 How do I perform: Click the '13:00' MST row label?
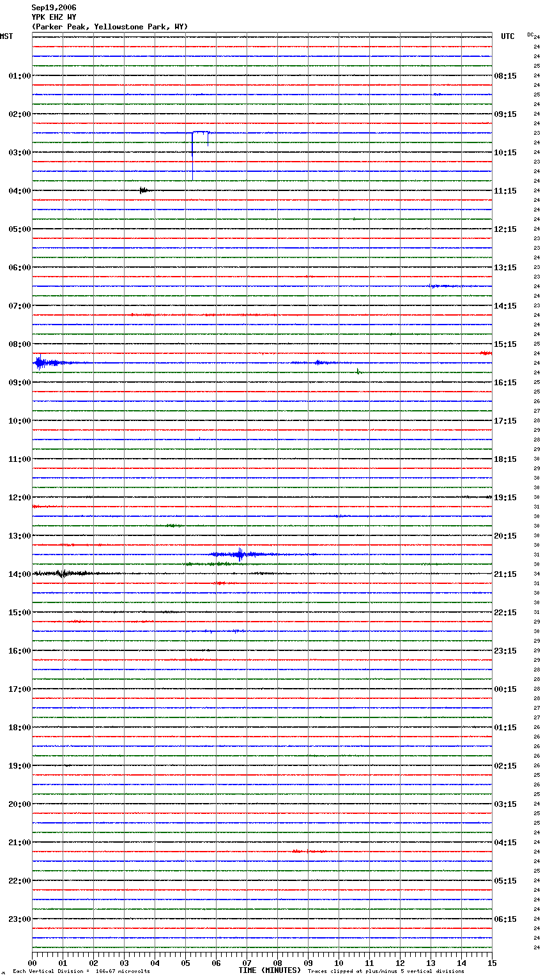coord(20,536)
